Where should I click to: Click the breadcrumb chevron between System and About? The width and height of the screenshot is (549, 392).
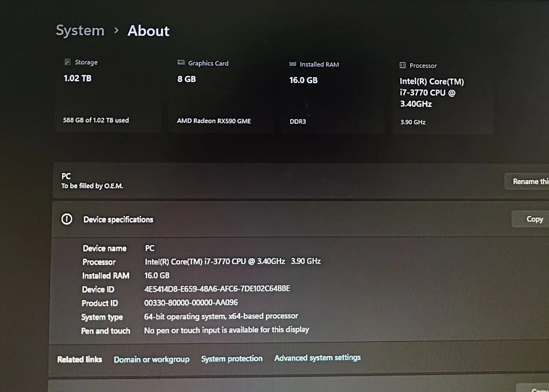click(116, 30)
